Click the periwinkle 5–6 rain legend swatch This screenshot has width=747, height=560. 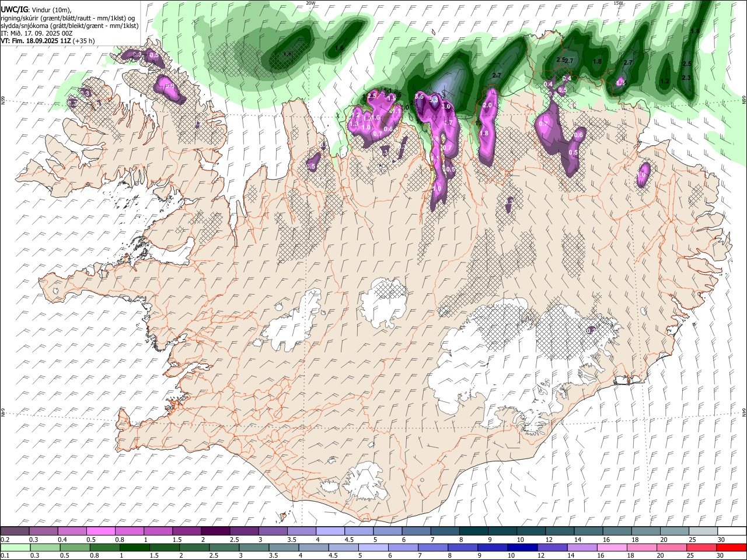coord(373,547)
